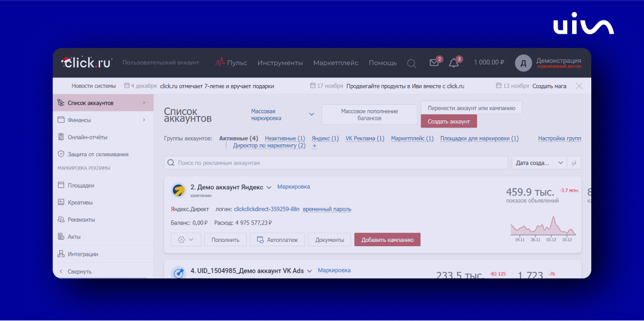Open the search magnifier in header

tap(411, 63)
